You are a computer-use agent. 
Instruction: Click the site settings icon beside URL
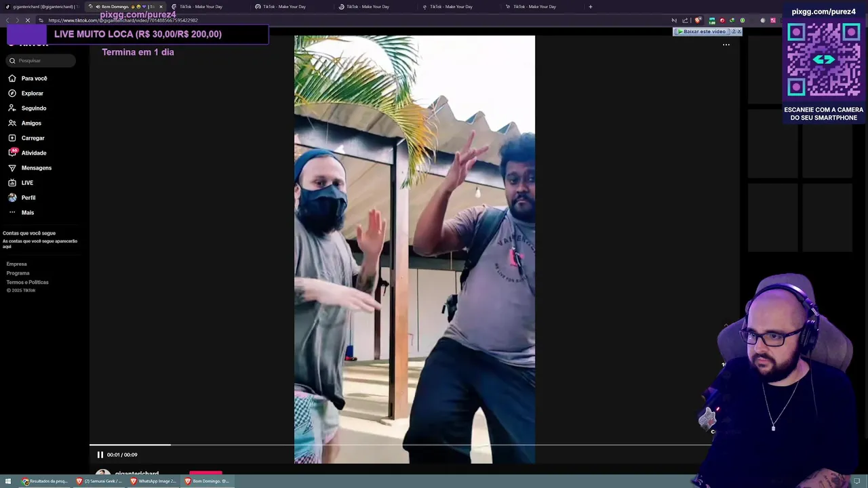[41, 20]
